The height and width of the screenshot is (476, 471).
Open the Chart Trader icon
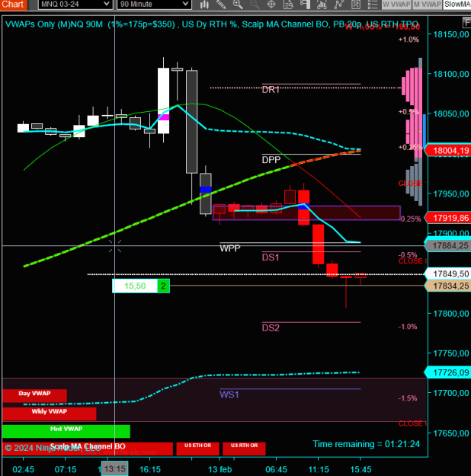pyautogui.click(x=305, y=5)
